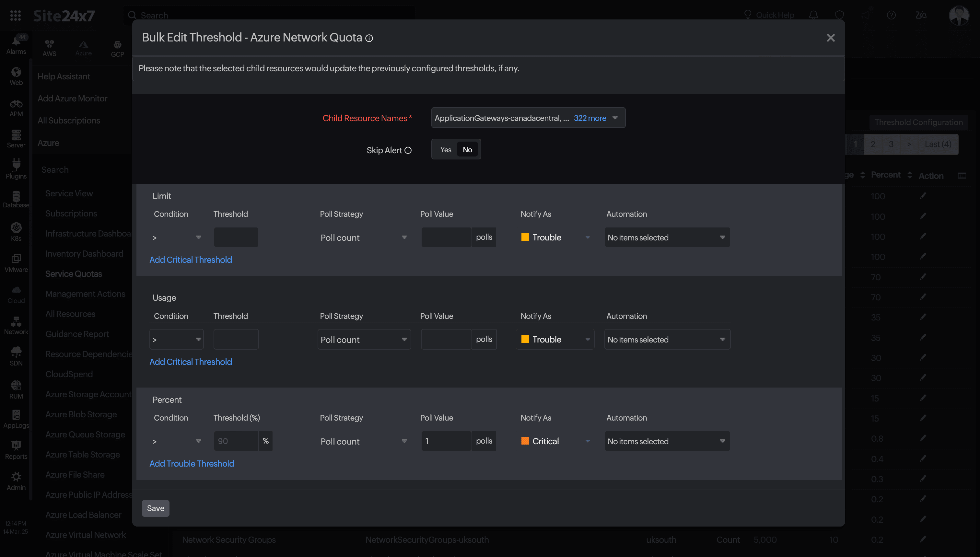Open Limit Condition dropdown
The width and height of the screenshot is (980, 557).
click(176, 238)
